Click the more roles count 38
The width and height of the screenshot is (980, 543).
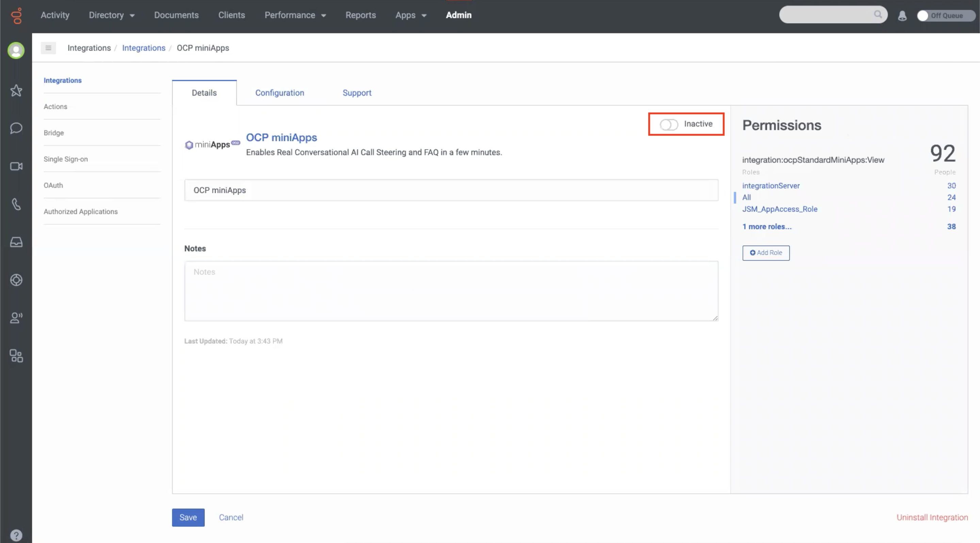(951, 227)
